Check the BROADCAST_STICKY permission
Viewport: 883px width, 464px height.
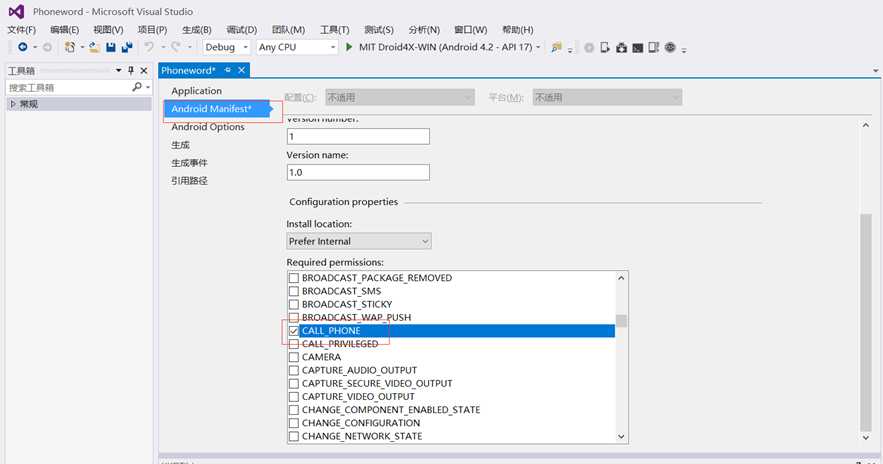(x=293, y=304)
